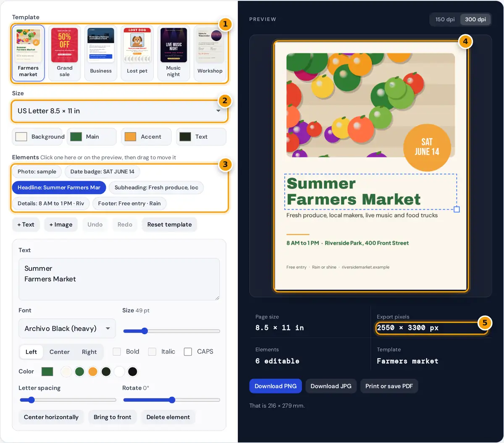Adjust the font Size slider
504x443 pixels.
pyautogui.click(x=171, y=331)
